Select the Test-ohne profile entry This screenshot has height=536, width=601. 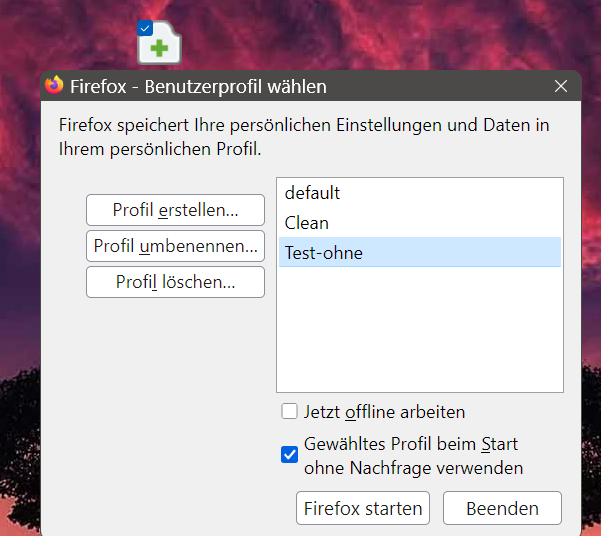tap(323, 253)
